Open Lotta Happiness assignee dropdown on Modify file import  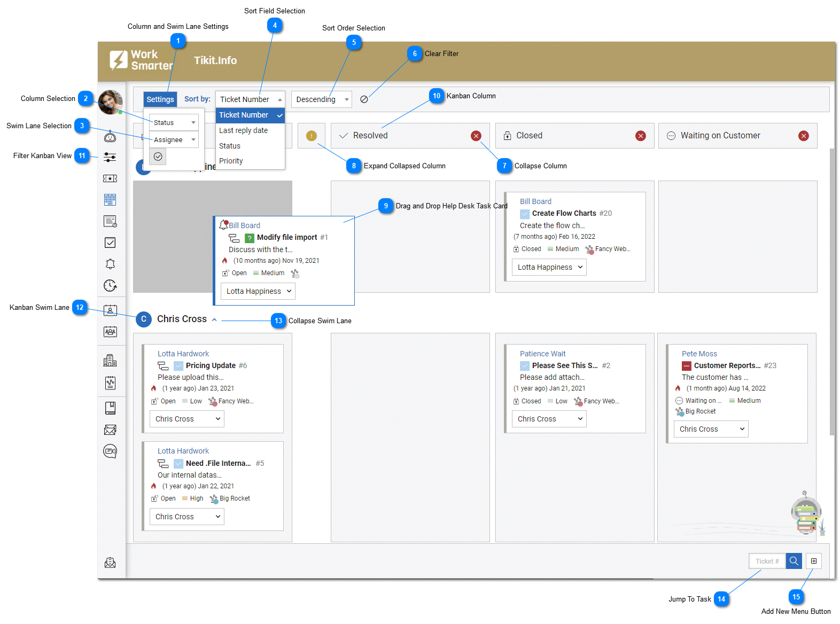coord(258,291)
